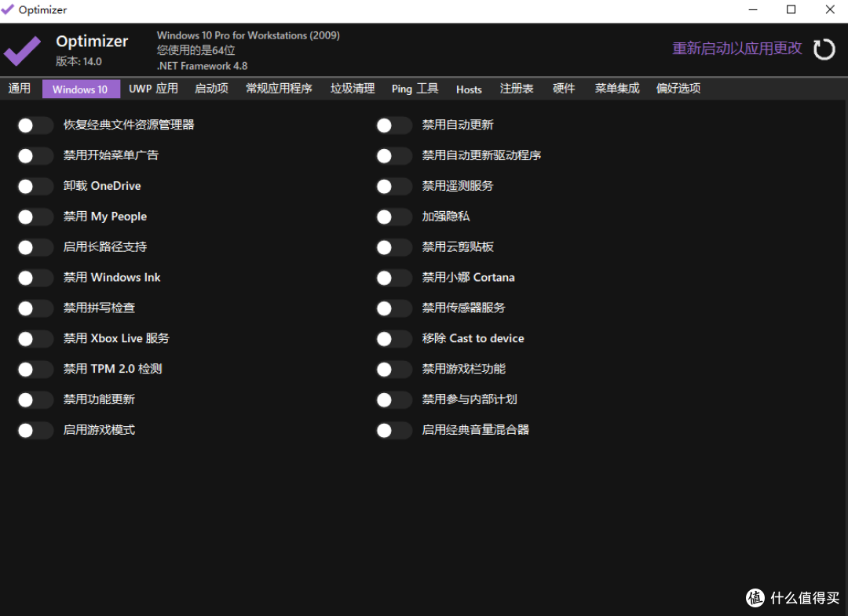Open the 通用 tab
This screenshot has height=616, width=848.
(x=20, y=89)
